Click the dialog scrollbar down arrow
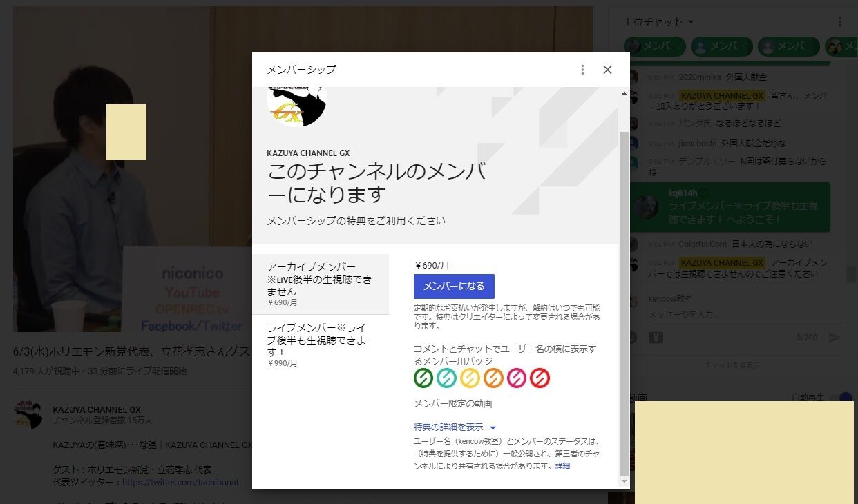 pyautogui.click(x=625, y=481)
